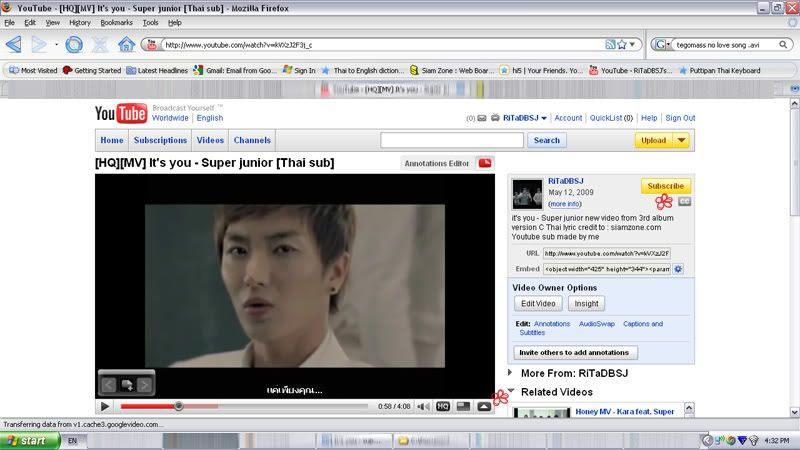The width and height of the screenshot is (800, 450).
Task: Open YouTube Channels tab
Action: 252,140
